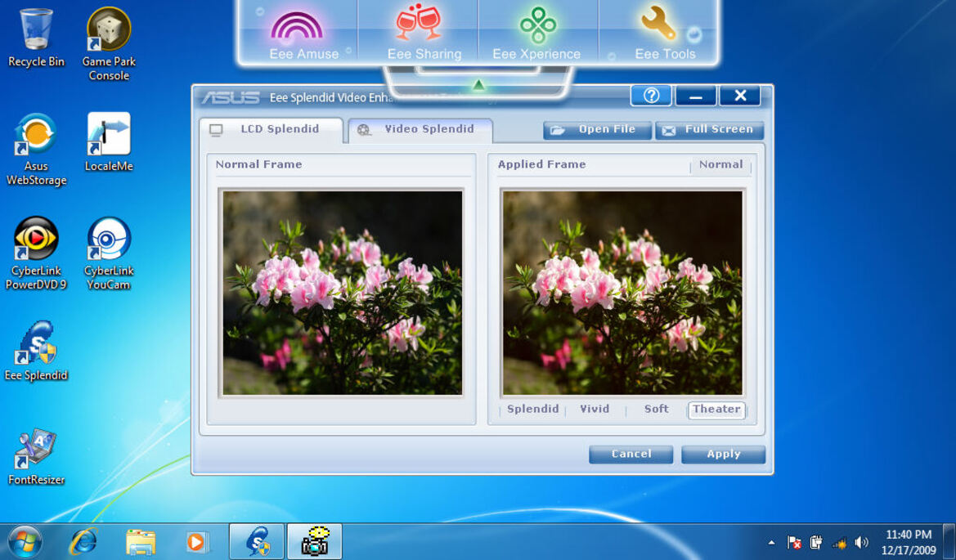Minimize the Eee Splendid window
956x560 pixels.
pos(695,96)
